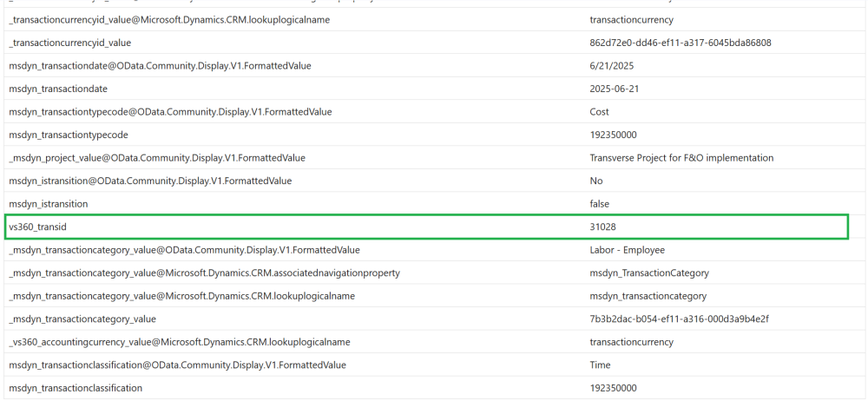
Task: Select the "Transverse Project for F&O implementation" value
Action: point(681,158)
